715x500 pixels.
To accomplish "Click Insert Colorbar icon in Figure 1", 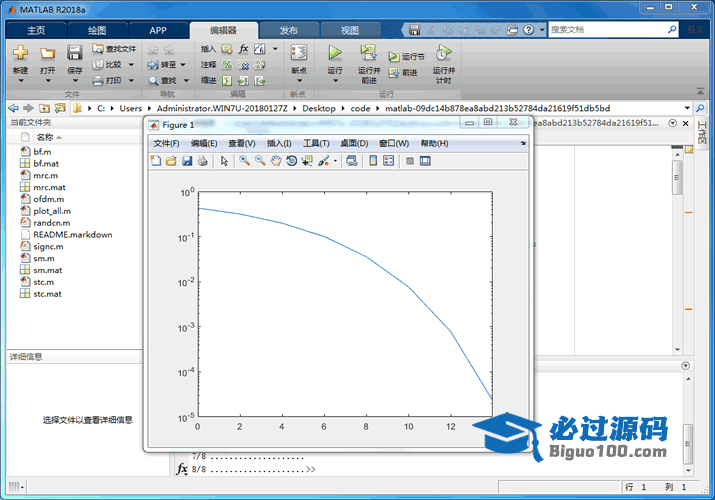I will coord(373,161).
